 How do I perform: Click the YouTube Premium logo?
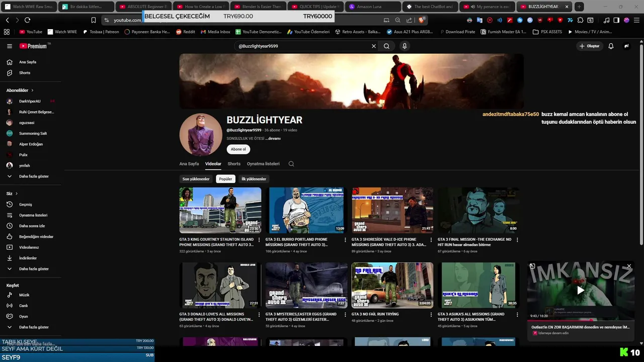click(x=33, y=46)
